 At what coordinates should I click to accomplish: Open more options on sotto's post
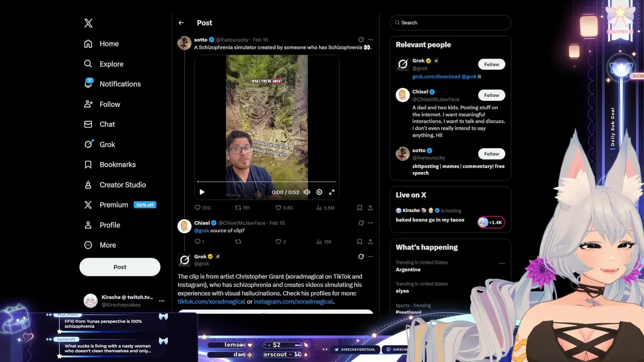point(370,40)
